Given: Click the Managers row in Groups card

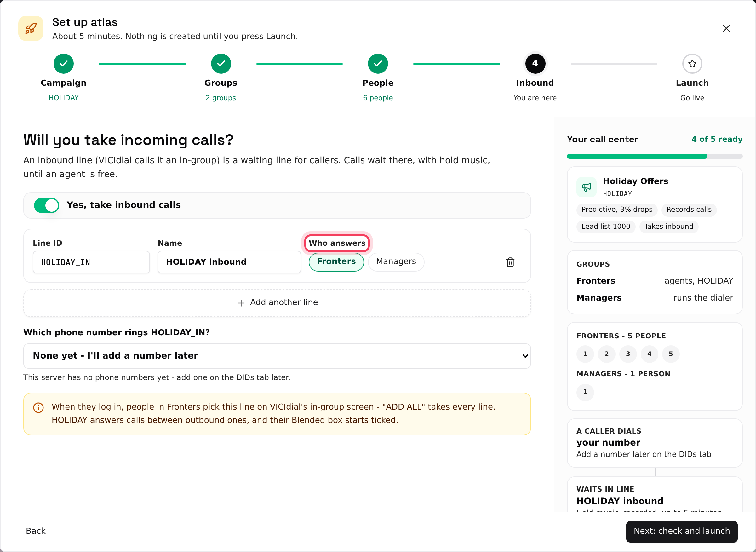Looking at the screenshot, I should pos(655,298).
